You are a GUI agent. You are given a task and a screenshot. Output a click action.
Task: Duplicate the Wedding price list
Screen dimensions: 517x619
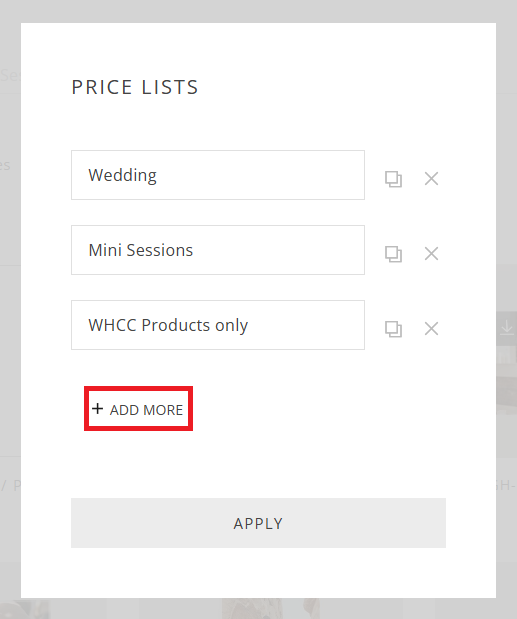tap(393, 179)
